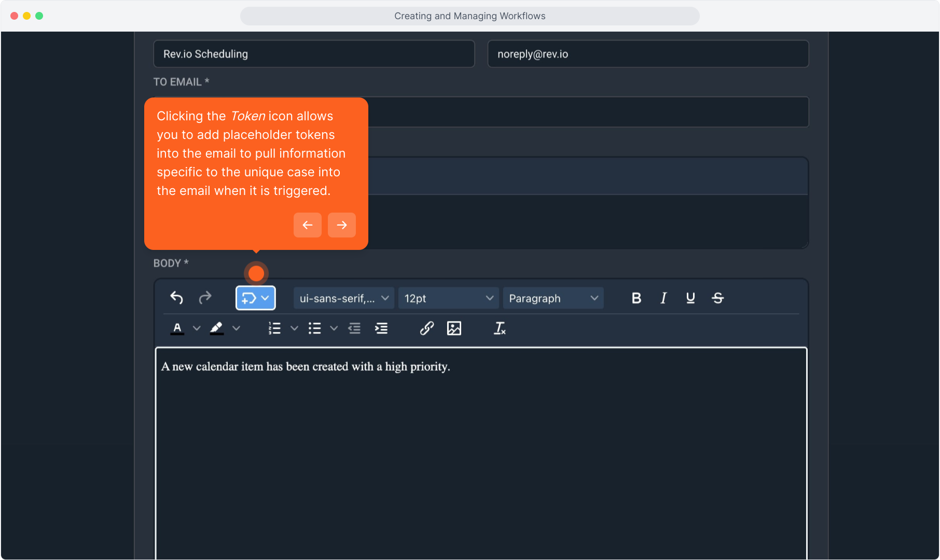940x560 pixels.
Task: Decrease indent of the paragraph
Action: coord(354,328)
